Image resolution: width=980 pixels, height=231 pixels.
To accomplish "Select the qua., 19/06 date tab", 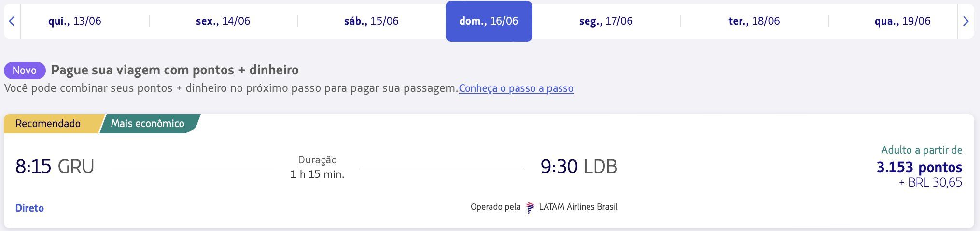I will [902, 21].
